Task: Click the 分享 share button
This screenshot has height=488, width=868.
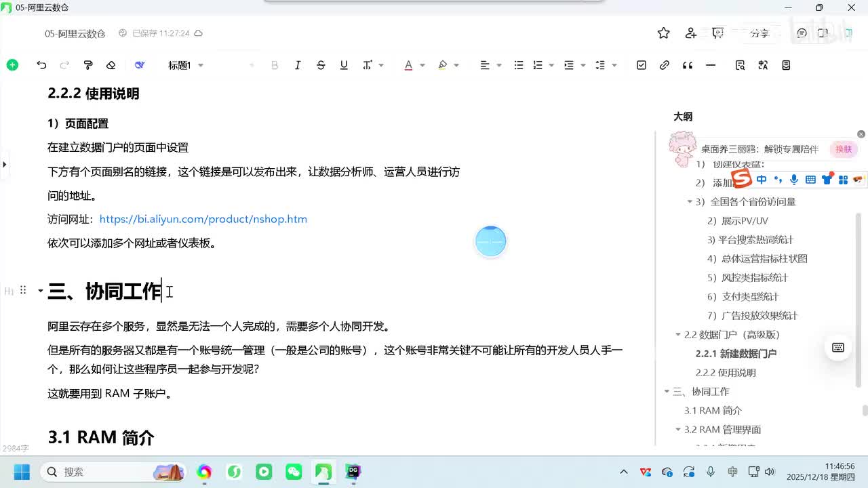Action: coord(759,33)
